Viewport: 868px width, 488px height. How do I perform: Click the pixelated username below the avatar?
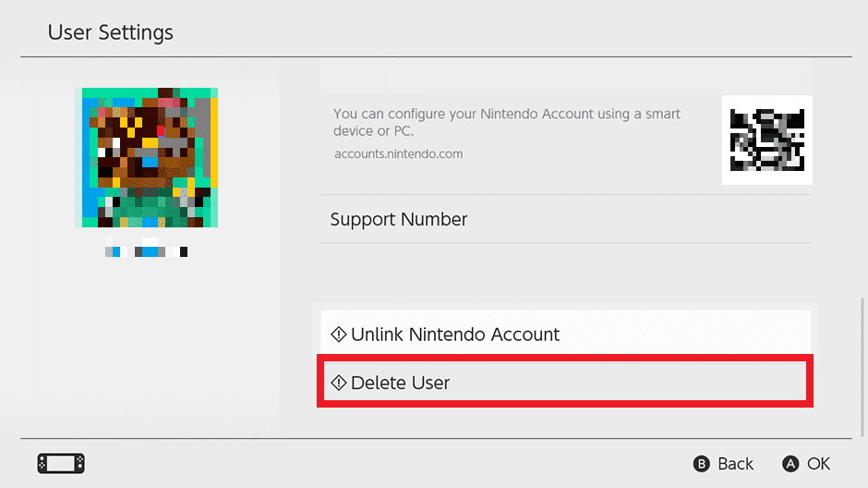click(x=148, y=250)
